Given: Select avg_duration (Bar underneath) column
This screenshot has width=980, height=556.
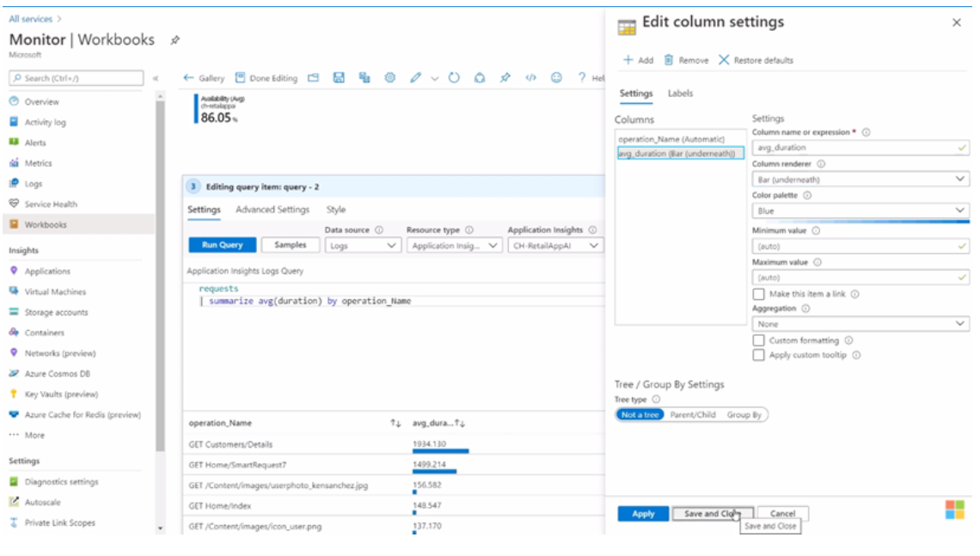Looking at the screenshot, I should pyautogui.click(x=680, y=153).
